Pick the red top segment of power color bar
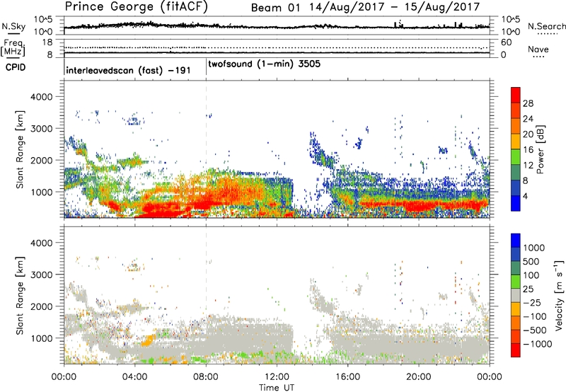This screenshot has width=566, height=392. pos(516,95)
